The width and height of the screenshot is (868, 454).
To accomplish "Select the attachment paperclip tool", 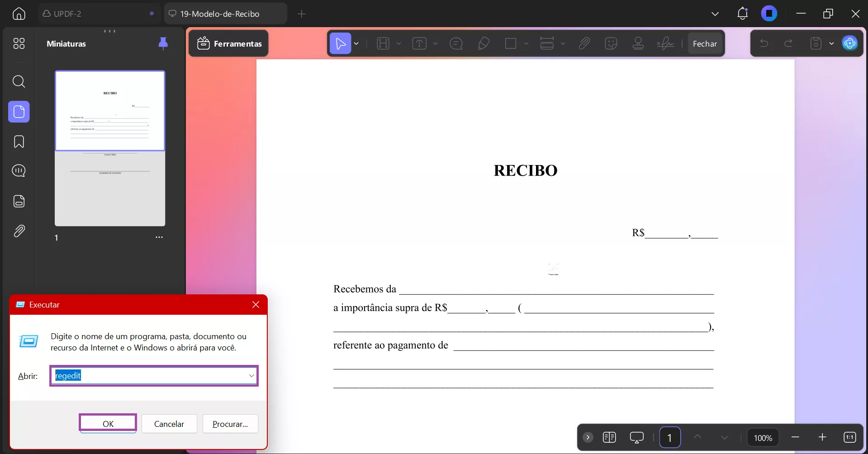I will pyautogui.click(x=584, y=43).
